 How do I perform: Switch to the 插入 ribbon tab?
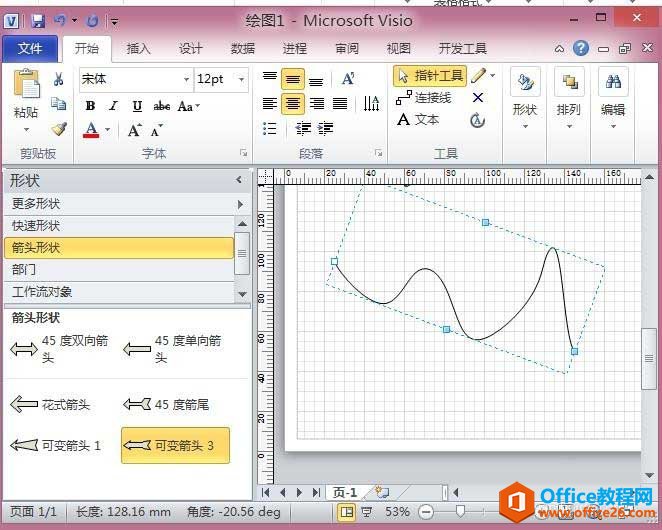(x=138, y=49)
